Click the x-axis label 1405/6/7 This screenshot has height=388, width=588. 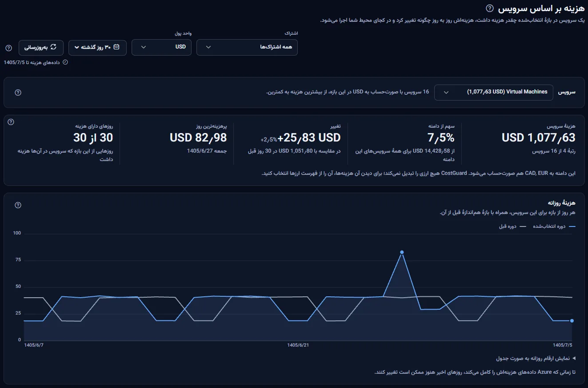[33, 345]
